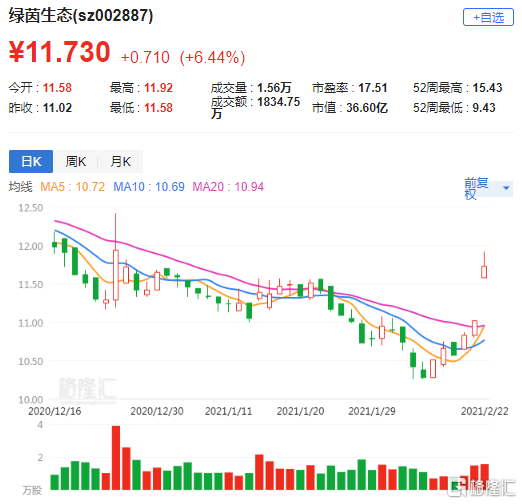Image resolution: width=522 pixels, height=504 pixels.
Task: Click the tallest red volume bar
Action: [116, 458]
